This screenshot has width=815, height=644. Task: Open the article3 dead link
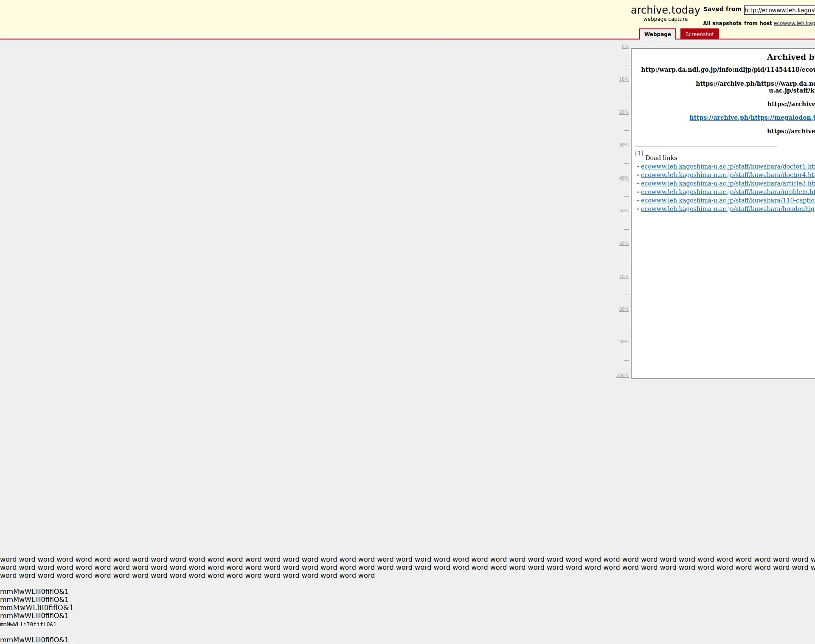tap(728, 183)
